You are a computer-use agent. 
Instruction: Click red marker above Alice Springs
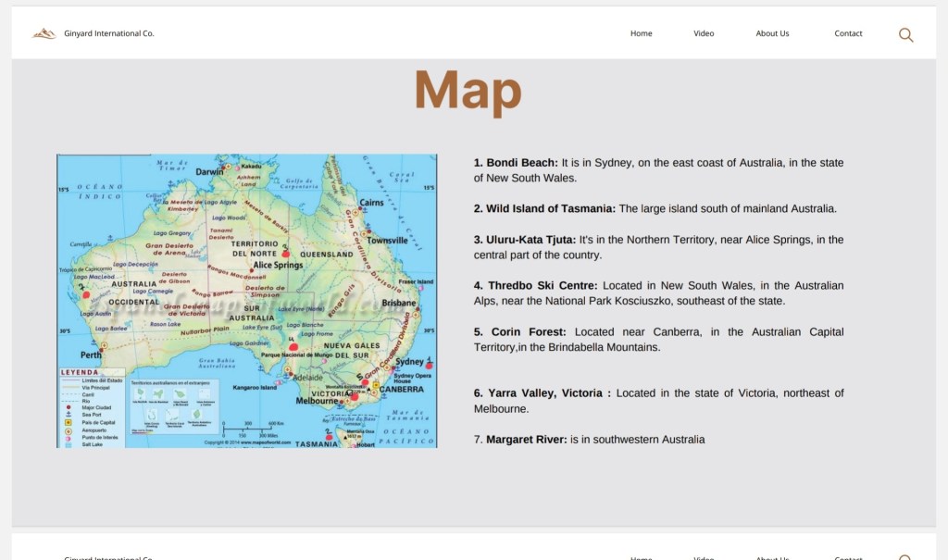click(286, 252)
